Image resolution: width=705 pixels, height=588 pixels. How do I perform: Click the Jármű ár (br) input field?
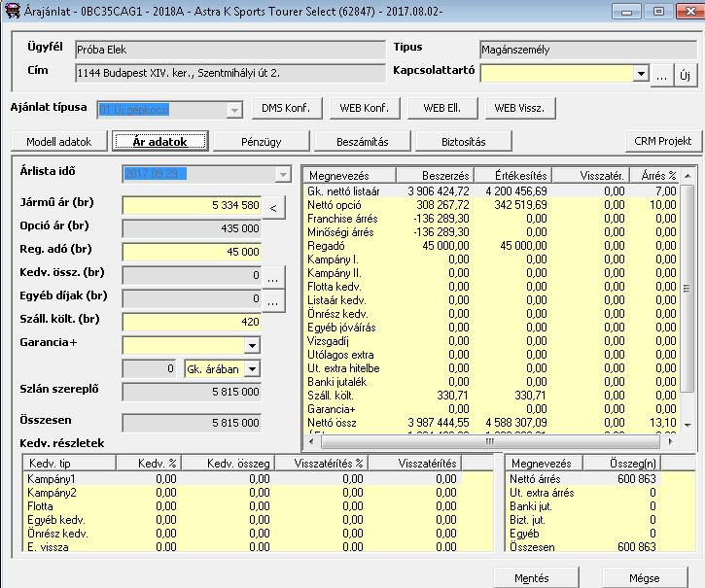[x=192, y=205]
